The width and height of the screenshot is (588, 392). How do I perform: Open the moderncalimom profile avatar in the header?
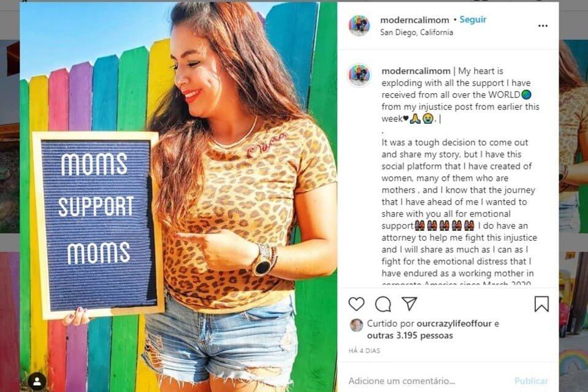[359, 26]
